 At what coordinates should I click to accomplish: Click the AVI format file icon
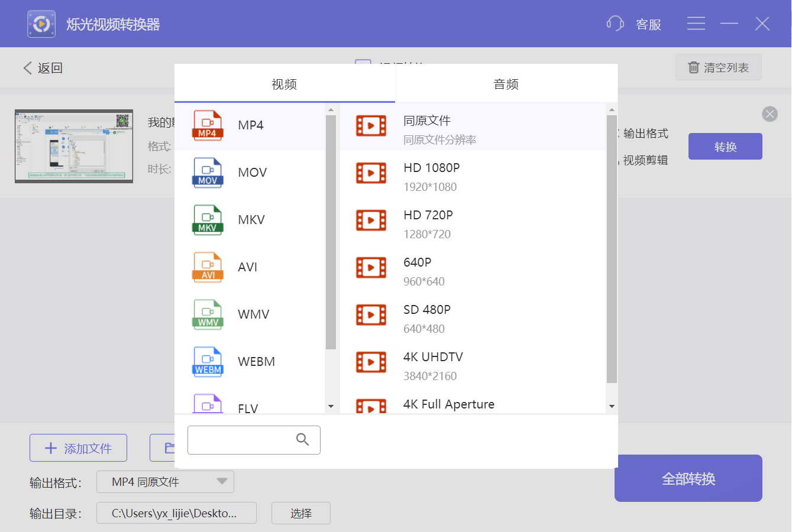[x=208, y=267]
